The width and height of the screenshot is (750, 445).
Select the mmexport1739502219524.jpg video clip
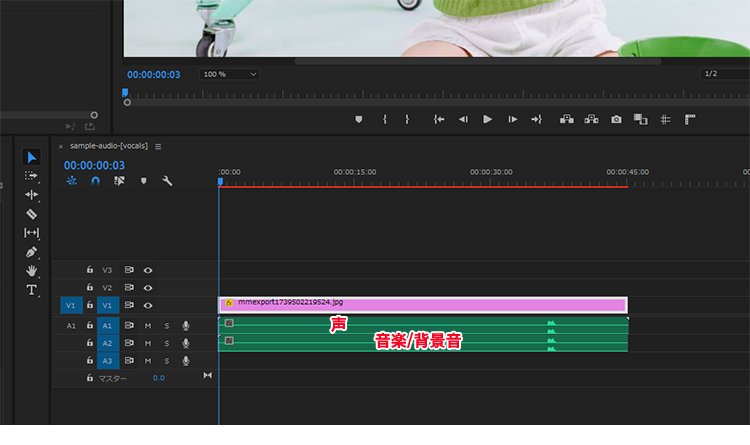pyautogui.click(x=423, y=305)
